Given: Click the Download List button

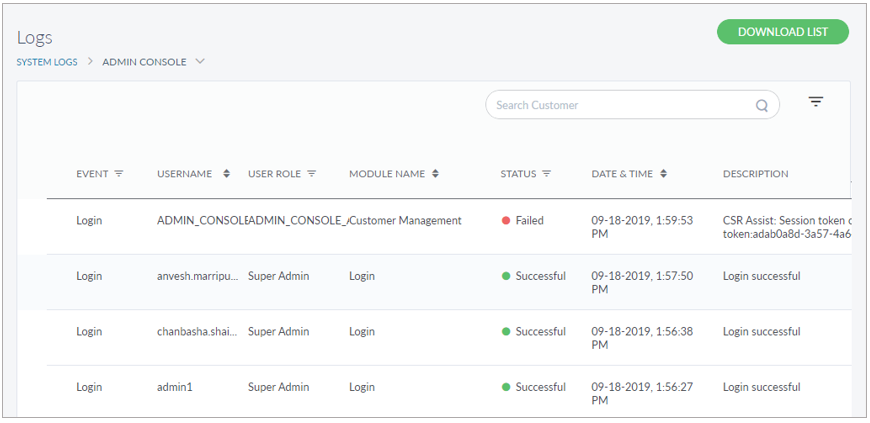Looking at the screenshot, I should coord(782,32).
